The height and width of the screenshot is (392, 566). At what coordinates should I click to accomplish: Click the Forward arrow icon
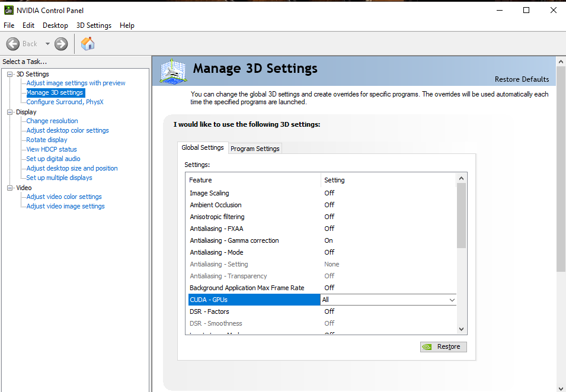coord(61,44)
